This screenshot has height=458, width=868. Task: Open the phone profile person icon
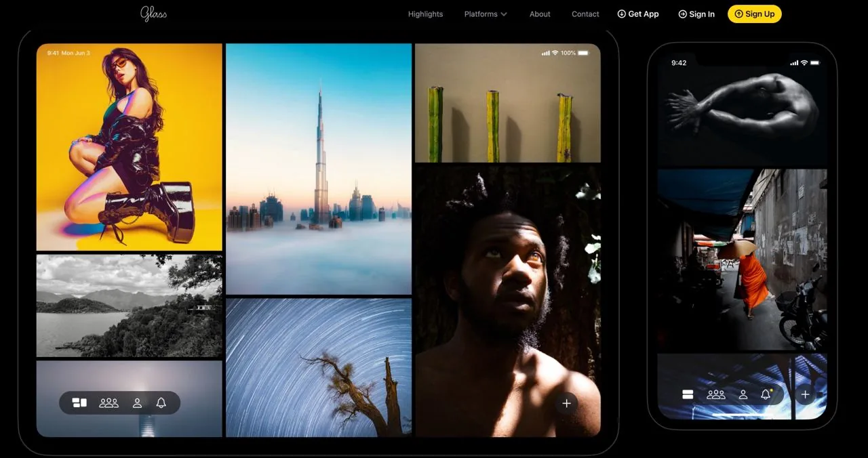tap(743, 394)
